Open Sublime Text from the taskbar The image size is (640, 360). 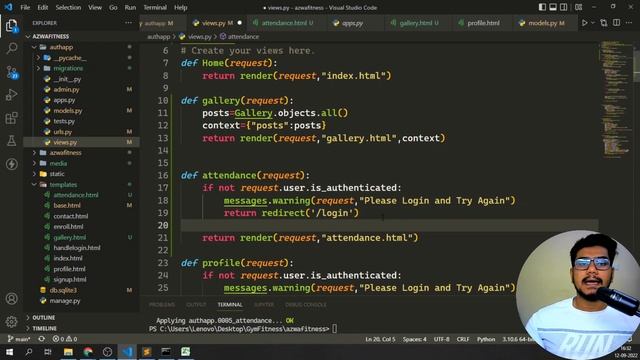pos(147,351)
